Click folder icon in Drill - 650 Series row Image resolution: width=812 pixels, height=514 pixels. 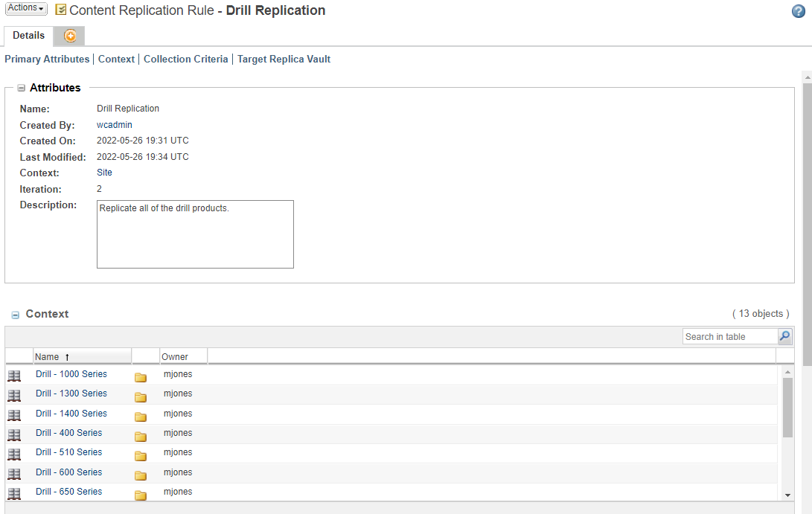pos(141,495)
